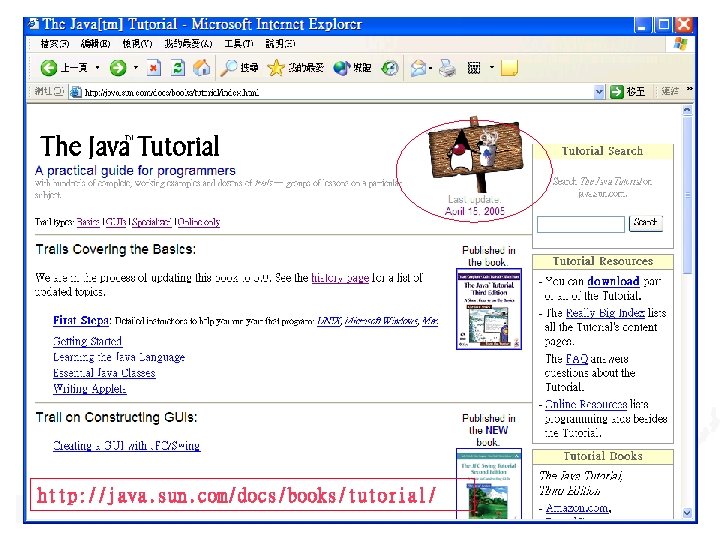Expand the address bar URL dropdown
Screen dimensions: 720x540
tap(599, 92)
